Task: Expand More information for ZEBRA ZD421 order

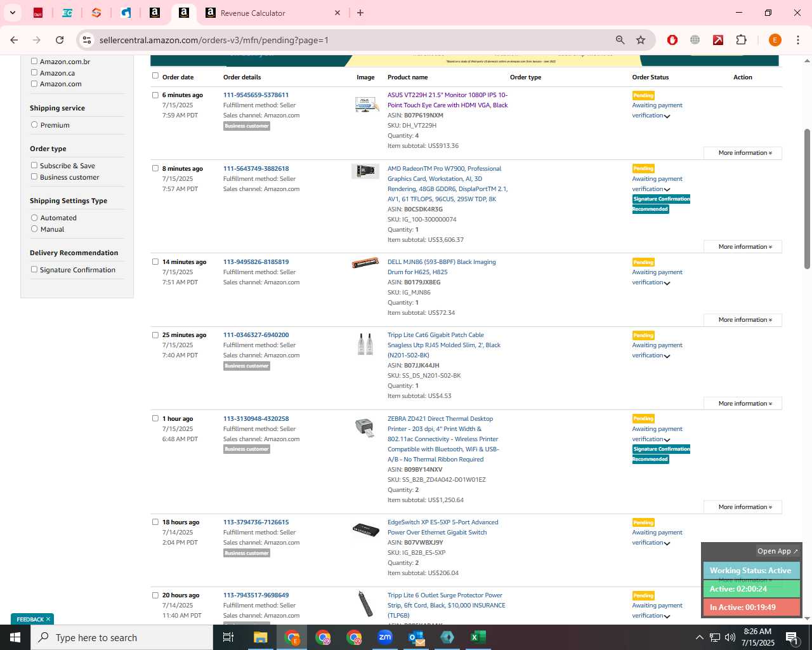Action: click(743, 507)
